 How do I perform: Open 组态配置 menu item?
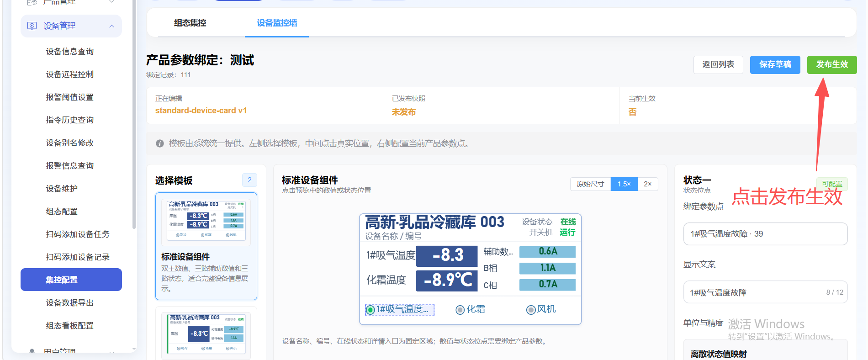(62, 212)
